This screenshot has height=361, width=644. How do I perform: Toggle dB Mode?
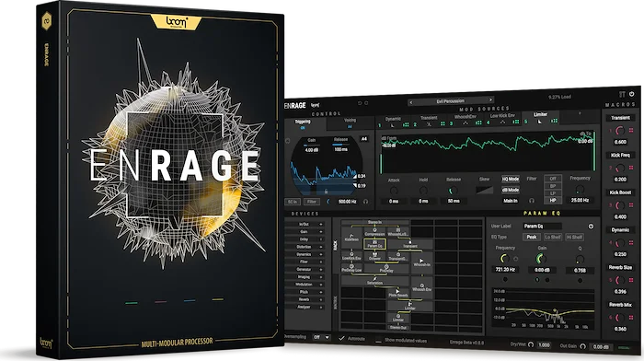(x=510, y=190)
